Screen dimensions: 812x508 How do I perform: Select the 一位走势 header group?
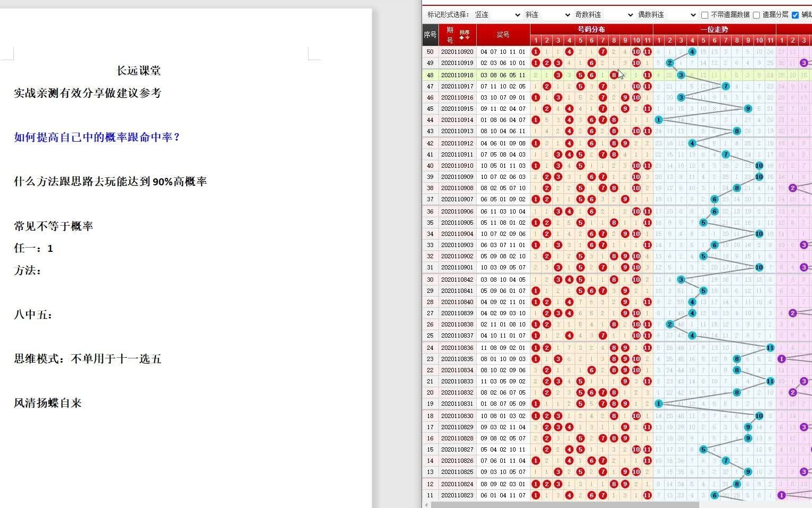pyautogui.click(x=714, y=29)
